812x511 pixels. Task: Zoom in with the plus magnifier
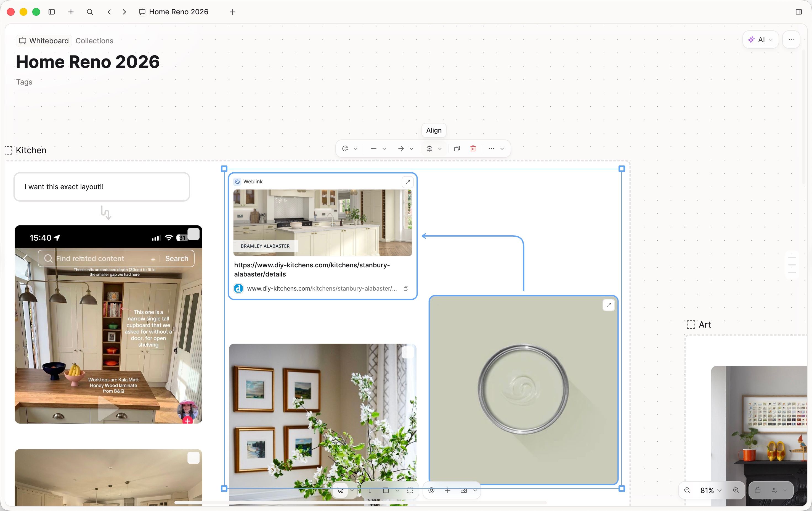(x=736, y=490)
